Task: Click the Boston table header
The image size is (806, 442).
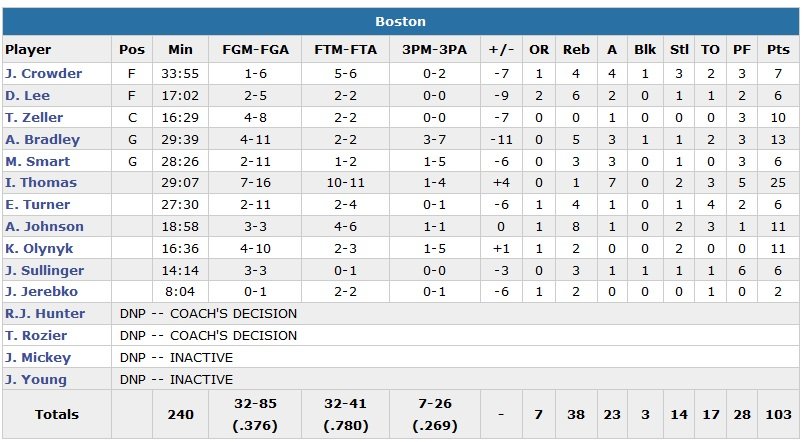Action: 400,21
